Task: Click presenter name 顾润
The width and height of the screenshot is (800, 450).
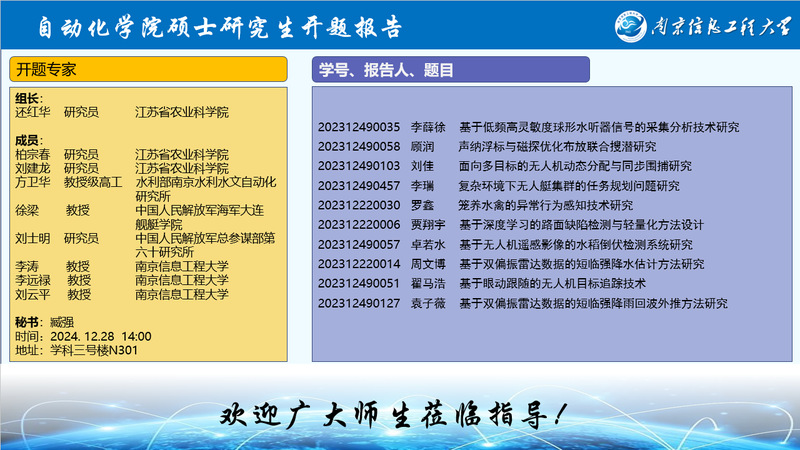Action: click(x=423, y=146)
